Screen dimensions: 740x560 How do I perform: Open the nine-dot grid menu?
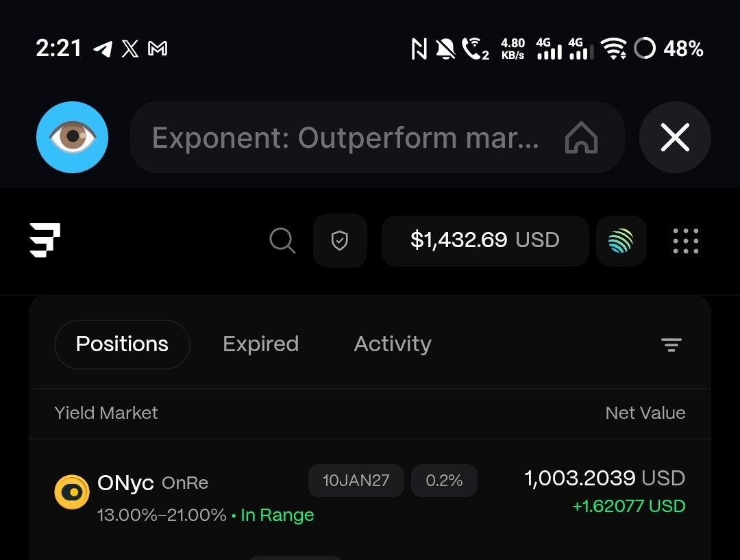(x=685, y=241)
